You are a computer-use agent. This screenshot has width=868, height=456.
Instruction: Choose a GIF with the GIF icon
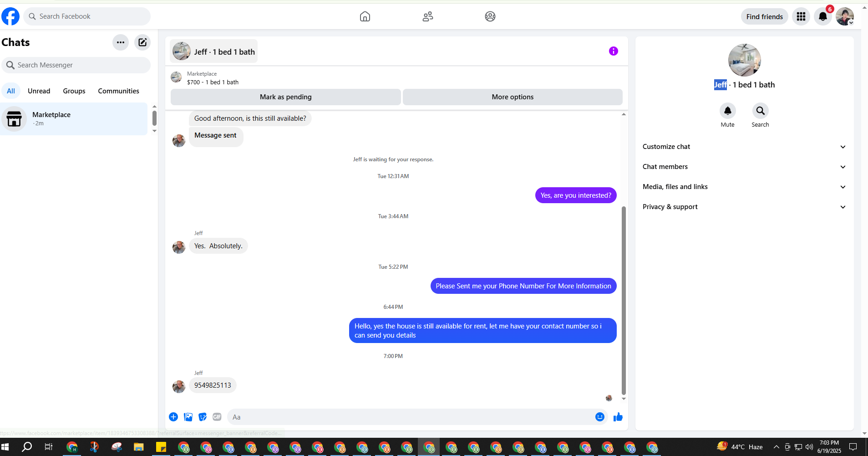(x=217, y=417)
